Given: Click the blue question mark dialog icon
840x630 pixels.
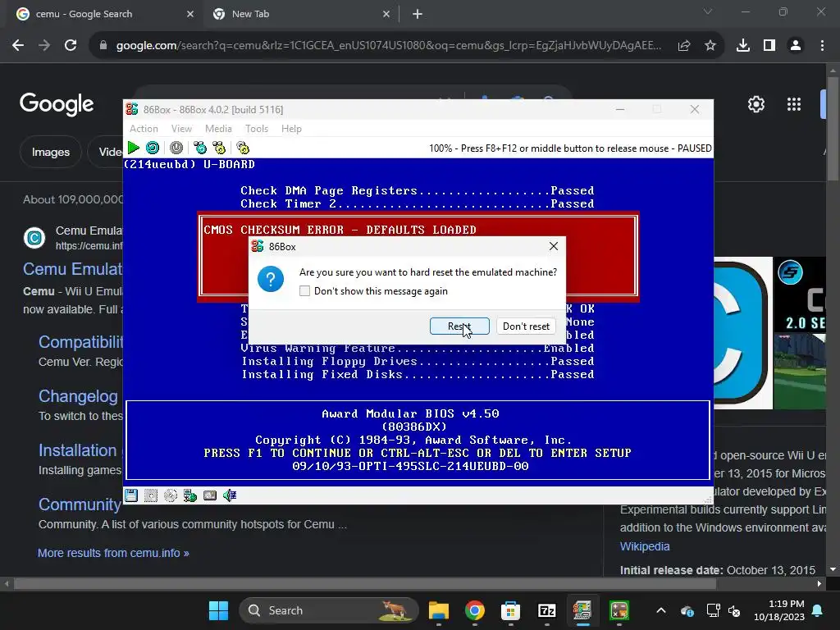Looking at the screenshot, I should (x=271, y=279).
